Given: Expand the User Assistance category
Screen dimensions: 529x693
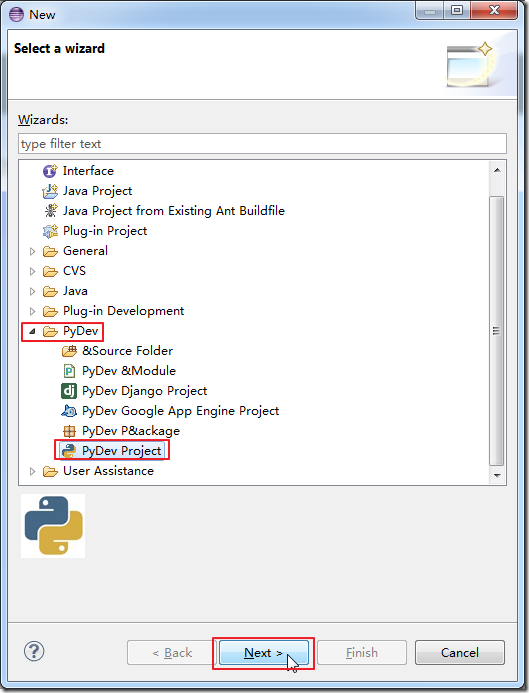Looking at the screenshot, I should coord(32,471).
